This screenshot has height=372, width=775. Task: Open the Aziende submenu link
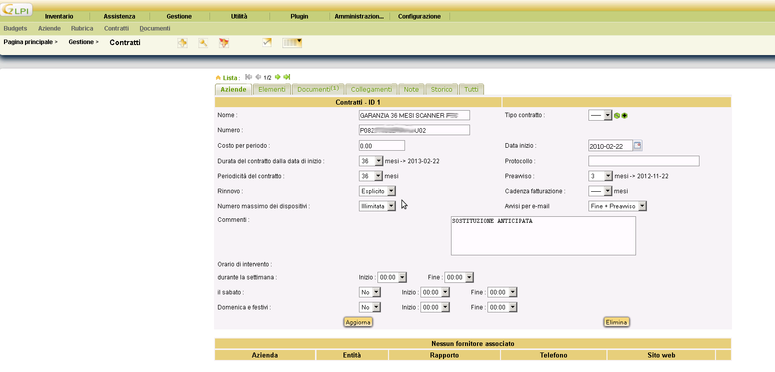(49, 29)
